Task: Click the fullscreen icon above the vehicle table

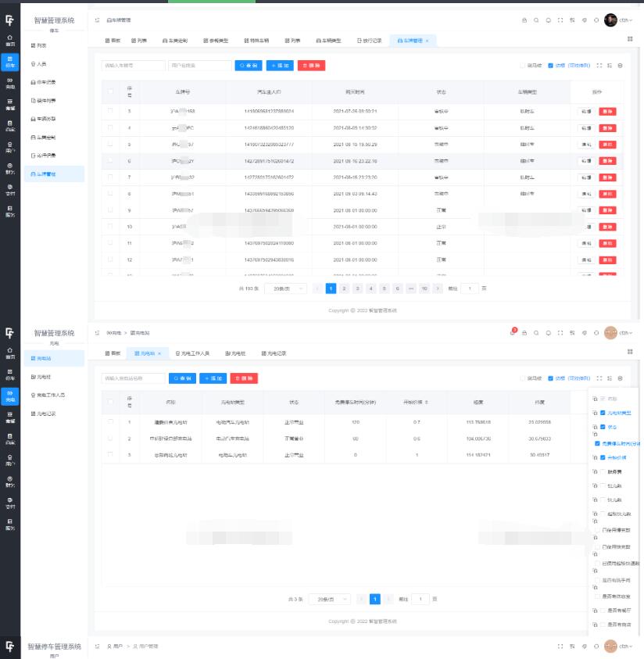Action: point(599,66)
